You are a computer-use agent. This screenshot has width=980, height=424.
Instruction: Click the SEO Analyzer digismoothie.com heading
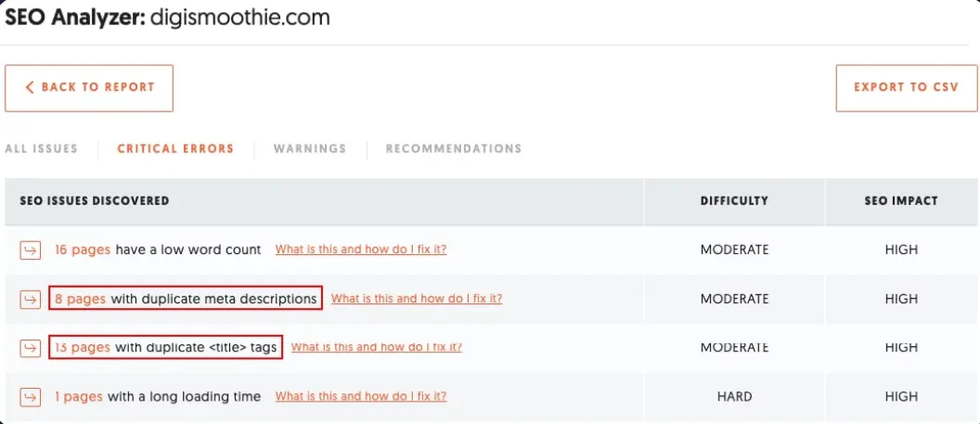point(167,18)
